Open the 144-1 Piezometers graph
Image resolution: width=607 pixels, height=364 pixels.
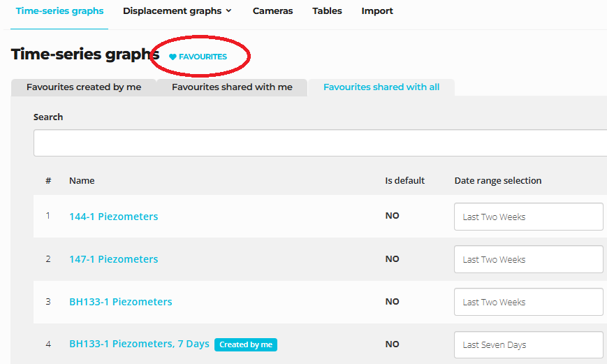113,217
